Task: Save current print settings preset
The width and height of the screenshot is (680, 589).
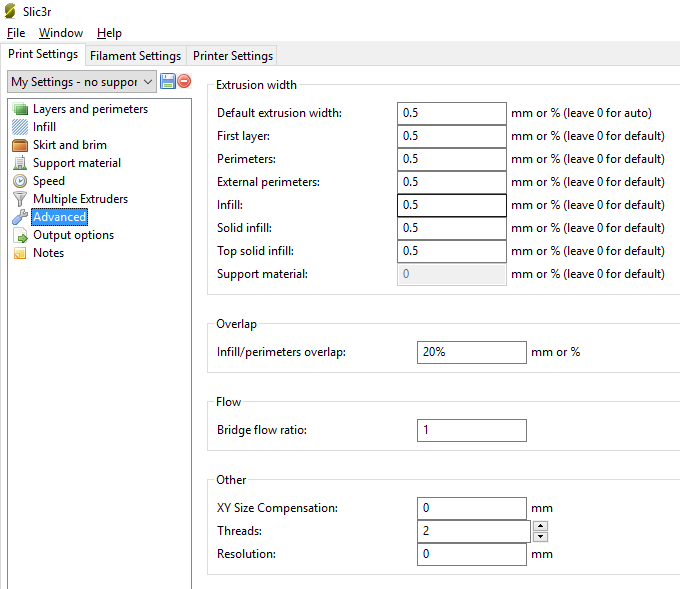Action: (168, 81)
